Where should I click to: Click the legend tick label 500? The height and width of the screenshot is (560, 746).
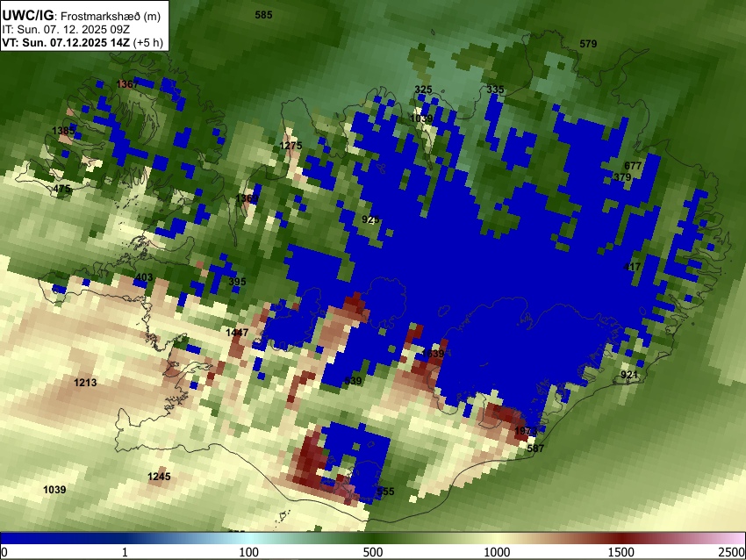(x=373, y=552)
